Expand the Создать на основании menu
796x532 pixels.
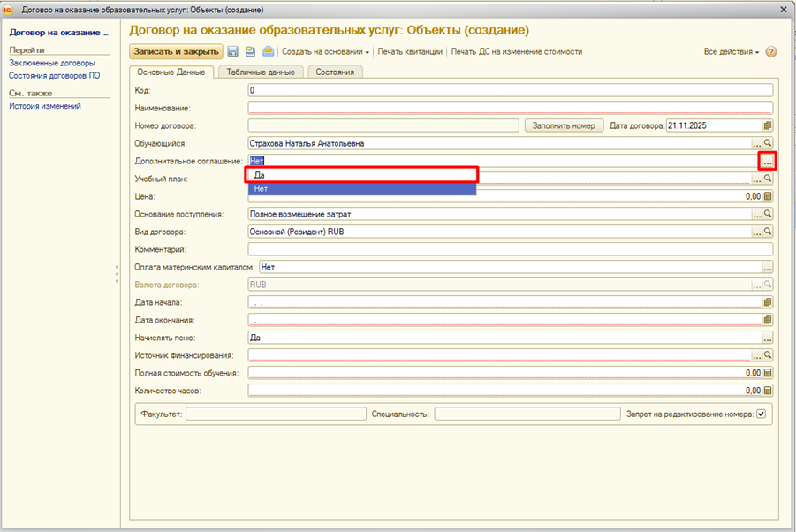click(325, 52)
